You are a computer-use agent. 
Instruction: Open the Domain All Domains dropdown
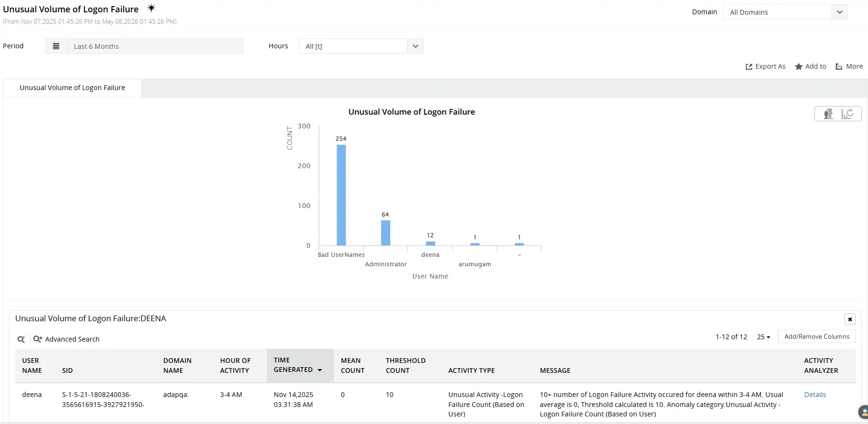(x=785, y=12)
